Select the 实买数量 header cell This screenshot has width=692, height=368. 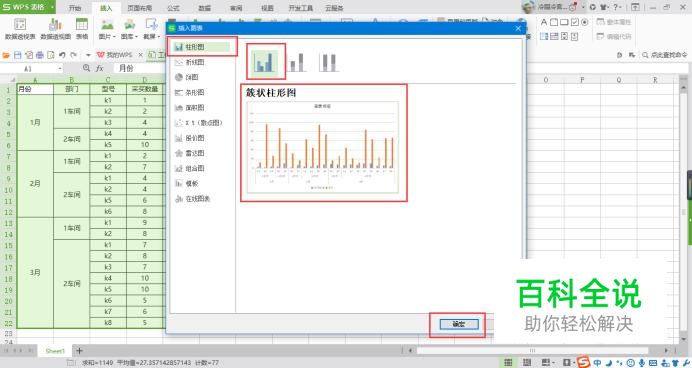[x=145, y=89]
